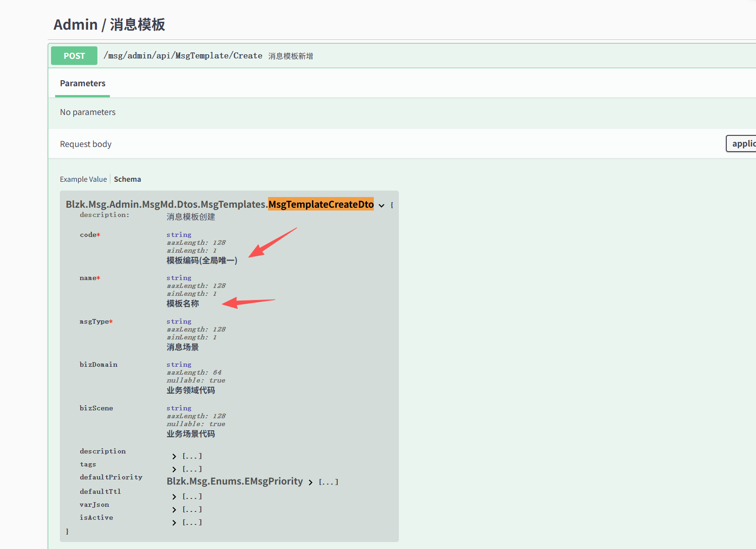
Task: Expand the description property details
Action: pos(174,457)
